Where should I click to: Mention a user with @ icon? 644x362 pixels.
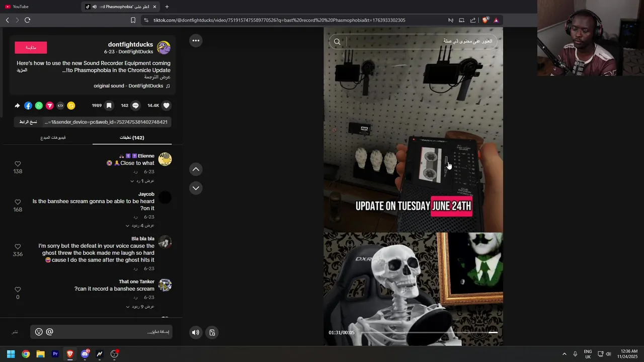49,332
